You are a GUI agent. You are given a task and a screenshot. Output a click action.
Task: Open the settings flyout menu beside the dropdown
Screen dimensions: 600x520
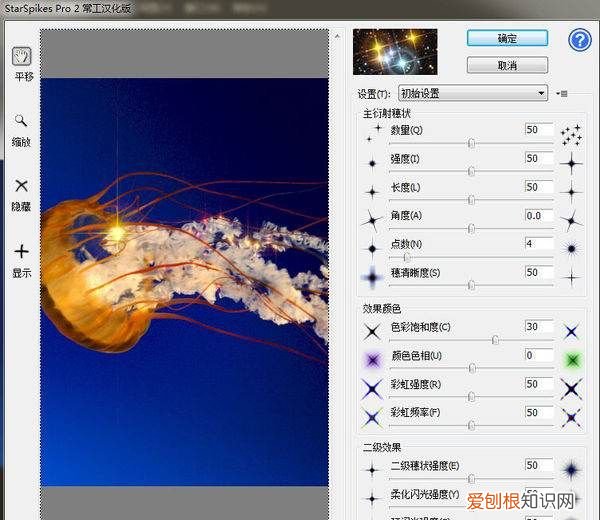563,94
